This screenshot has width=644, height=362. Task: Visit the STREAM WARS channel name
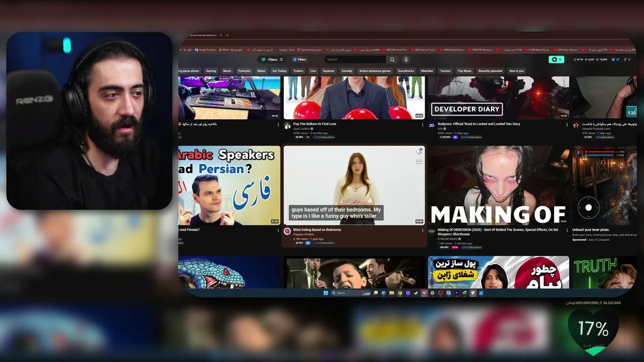447,239
